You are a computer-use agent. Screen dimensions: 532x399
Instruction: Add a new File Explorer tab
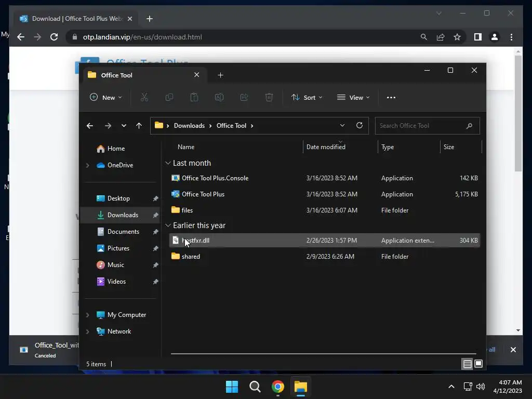click(220, 75)
